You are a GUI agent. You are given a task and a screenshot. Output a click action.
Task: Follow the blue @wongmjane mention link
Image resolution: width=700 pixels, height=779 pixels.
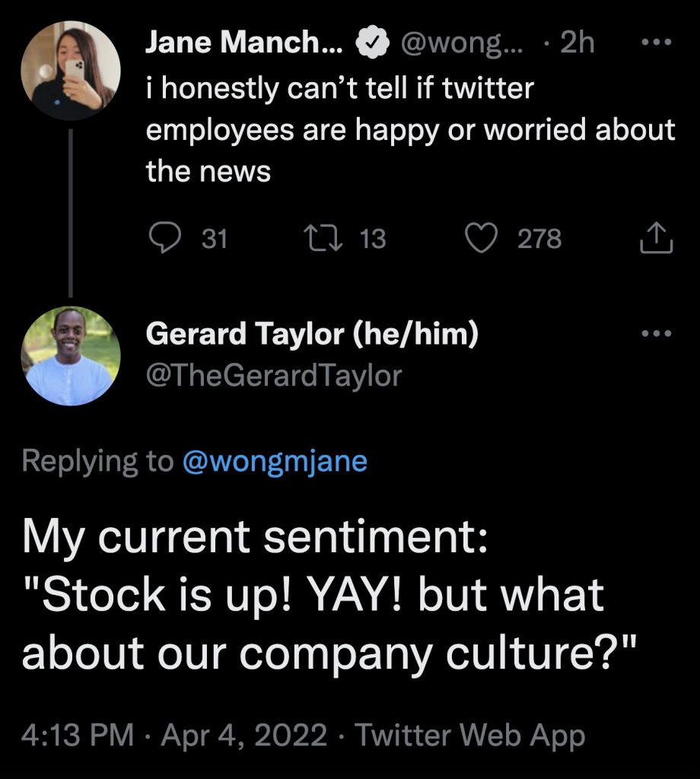pos(275,462)
